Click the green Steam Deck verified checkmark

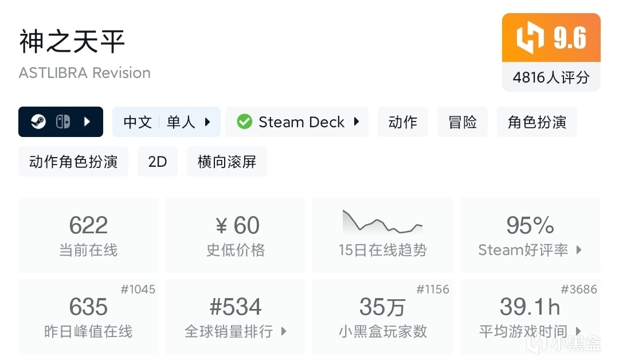245,122
